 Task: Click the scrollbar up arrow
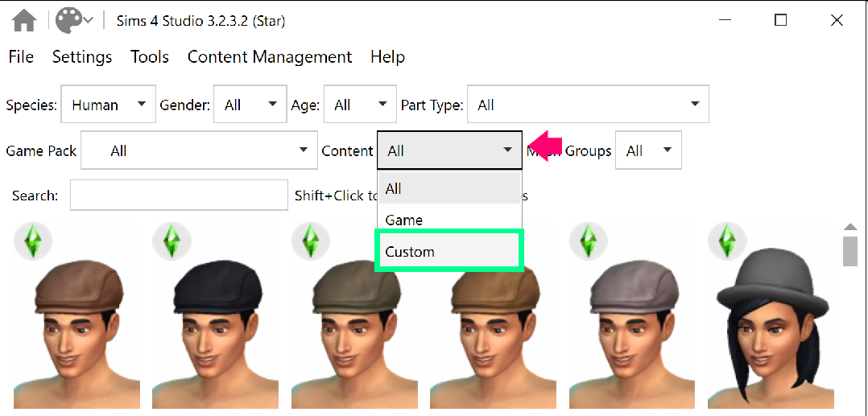(849, 227)
